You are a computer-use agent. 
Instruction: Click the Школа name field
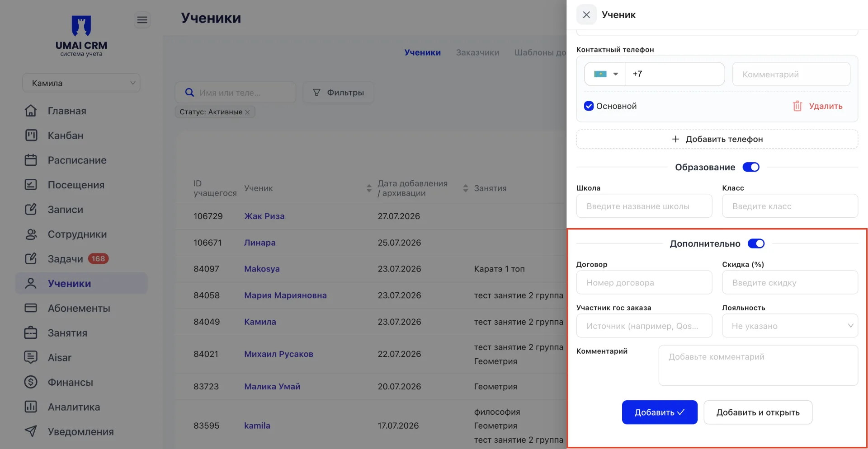pos(644,206)
